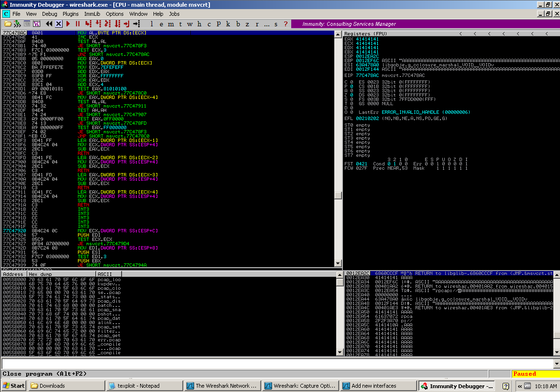The height and width of the screenshot is (392, 560).
Task: Switch to texploit - Notepad in taskbar
Action: (144, 386)
